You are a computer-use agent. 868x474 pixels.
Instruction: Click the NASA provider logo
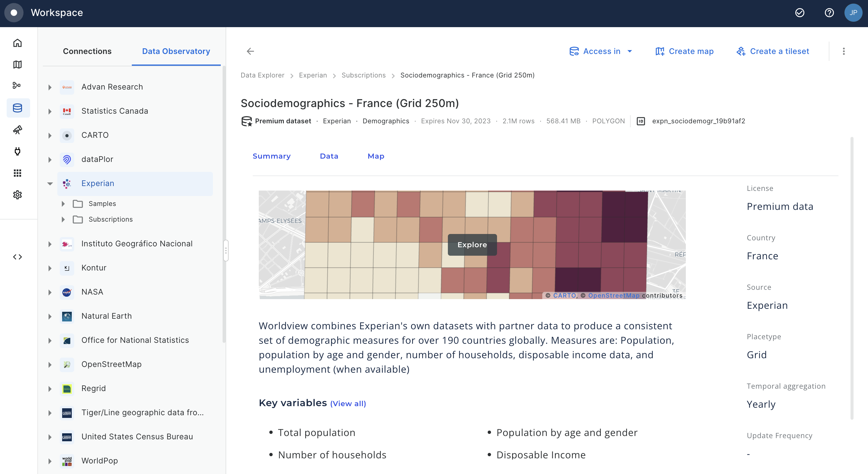click(x=67, y=292)
